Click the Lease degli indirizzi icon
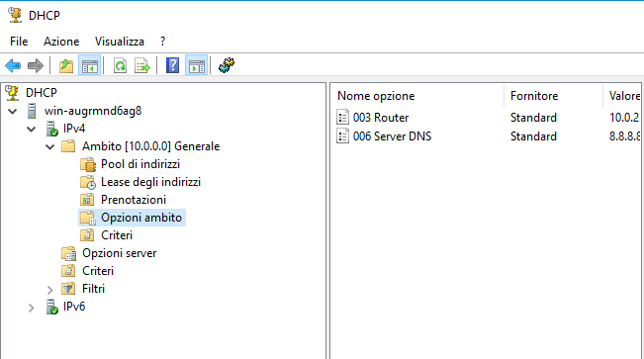This screenshot has height=359, width=644. [x=87, y=182]
